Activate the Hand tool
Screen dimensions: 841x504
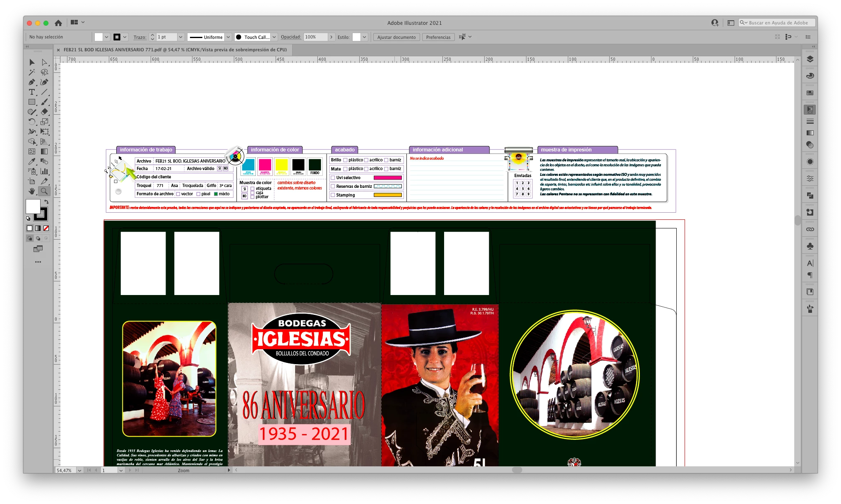[32, 191]
